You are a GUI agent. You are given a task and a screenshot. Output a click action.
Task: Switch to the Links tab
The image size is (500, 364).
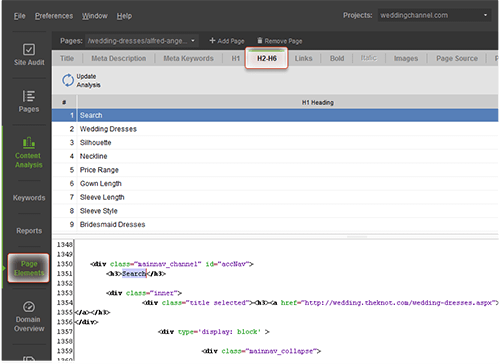point(303,58)
